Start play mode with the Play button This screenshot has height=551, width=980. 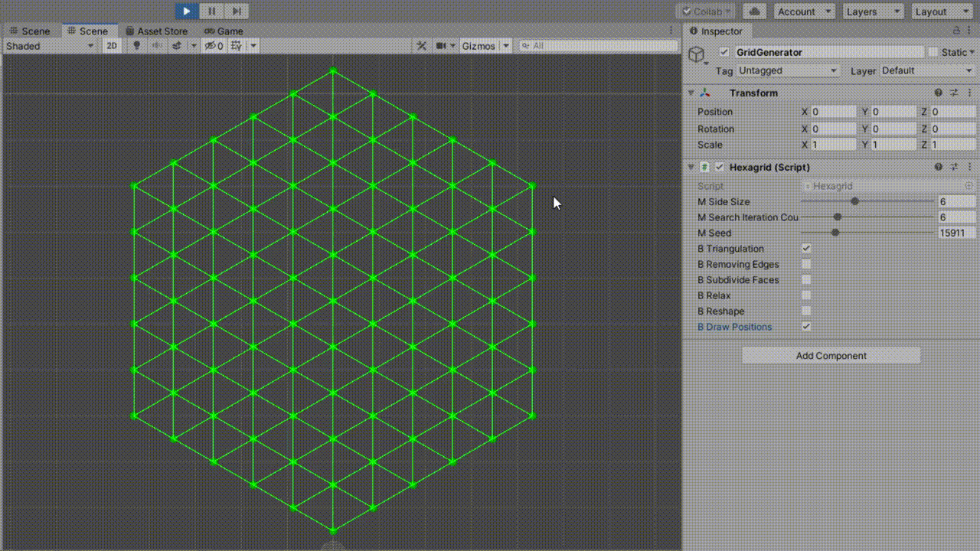pos(187,11)
